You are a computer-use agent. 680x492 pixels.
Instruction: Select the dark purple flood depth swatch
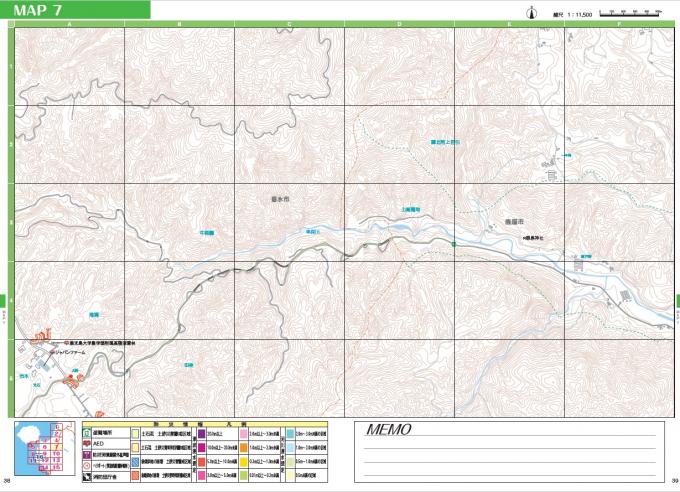pyautogui.click(x=201, y=434)
